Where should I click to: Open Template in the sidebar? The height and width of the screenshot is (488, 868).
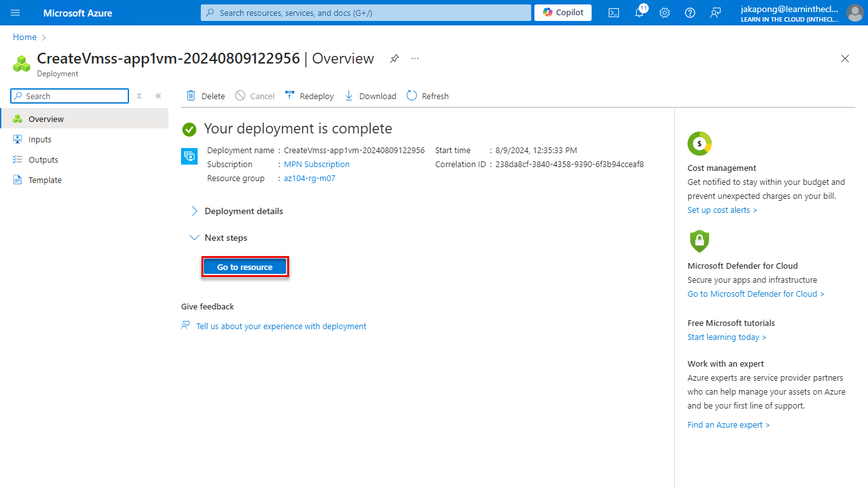84,180
